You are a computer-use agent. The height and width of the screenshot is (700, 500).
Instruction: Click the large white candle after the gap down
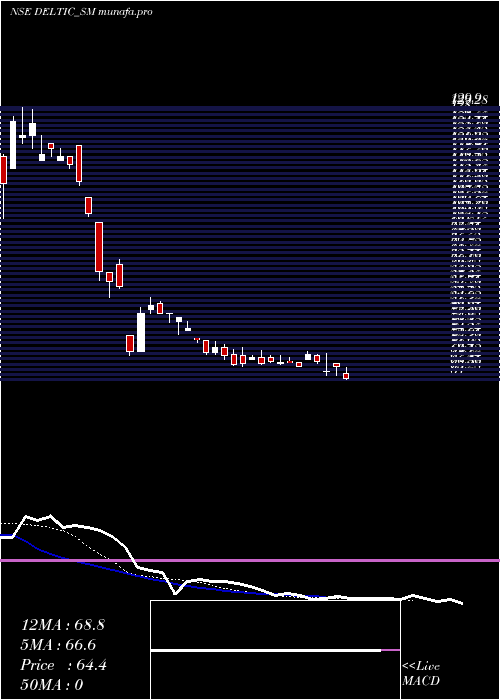click(141, 332)
